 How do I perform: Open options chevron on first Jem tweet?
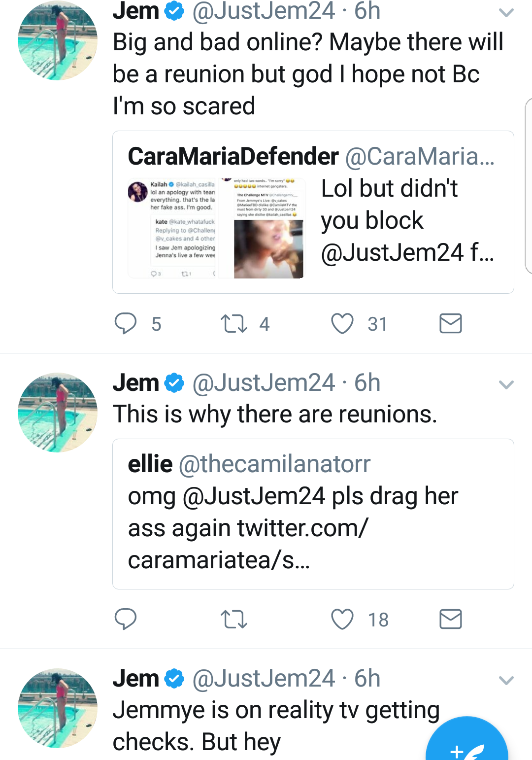pyautogui.click(x=506, y=13)
